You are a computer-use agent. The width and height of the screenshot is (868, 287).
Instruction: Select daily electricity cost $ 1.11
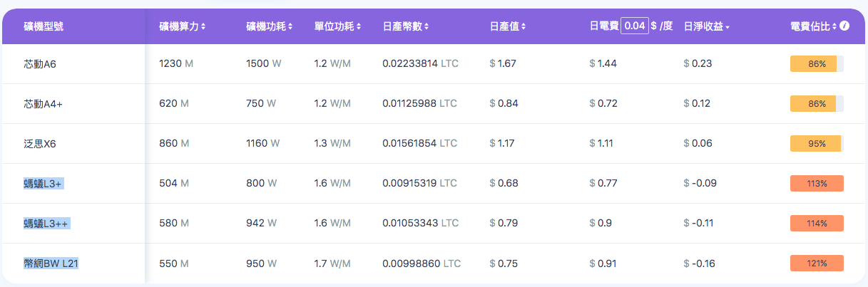pos(602,143)
